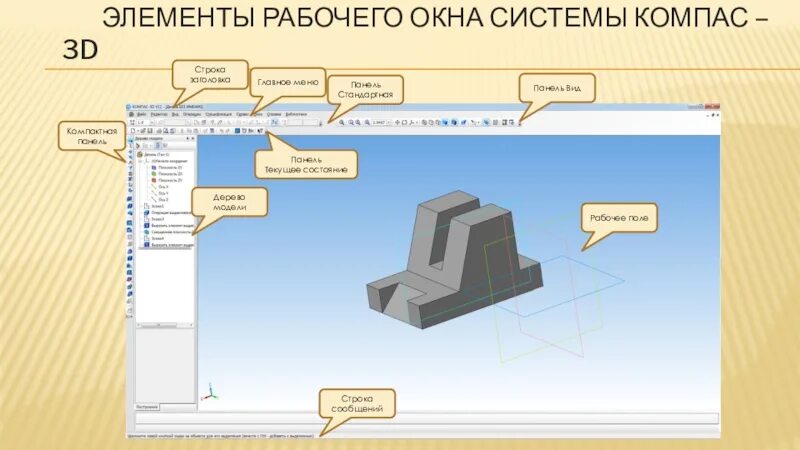
Task: Click the scale value field in View panel
Action: tap(379, 122)
